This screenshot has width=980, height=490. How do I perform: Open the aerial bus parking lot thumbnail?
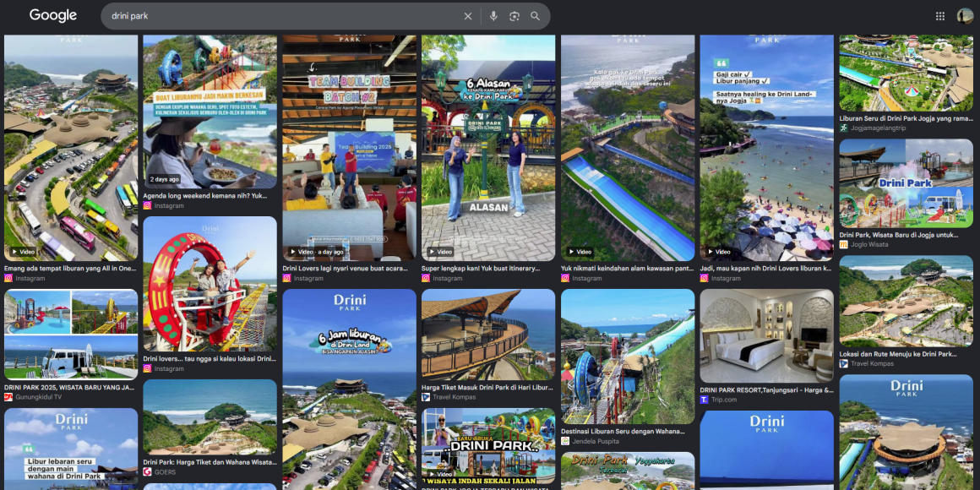click(x=71, y=148)
